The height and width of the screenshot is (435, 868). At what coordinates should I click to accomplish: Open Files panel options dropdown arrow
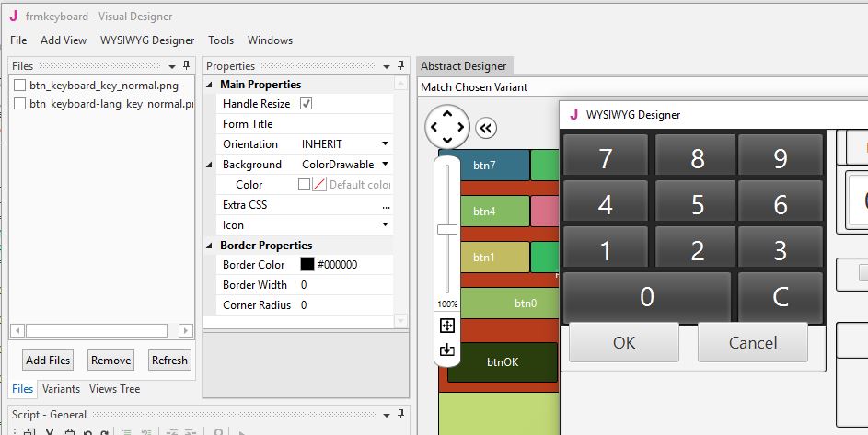[x=172, y=66]
